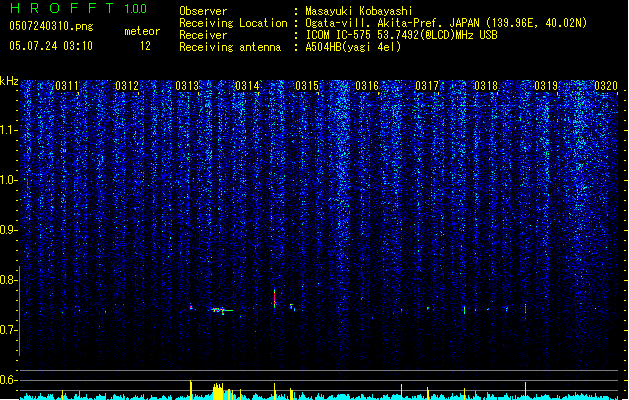Click the 0.6 kHz axis label

point(9,380)
